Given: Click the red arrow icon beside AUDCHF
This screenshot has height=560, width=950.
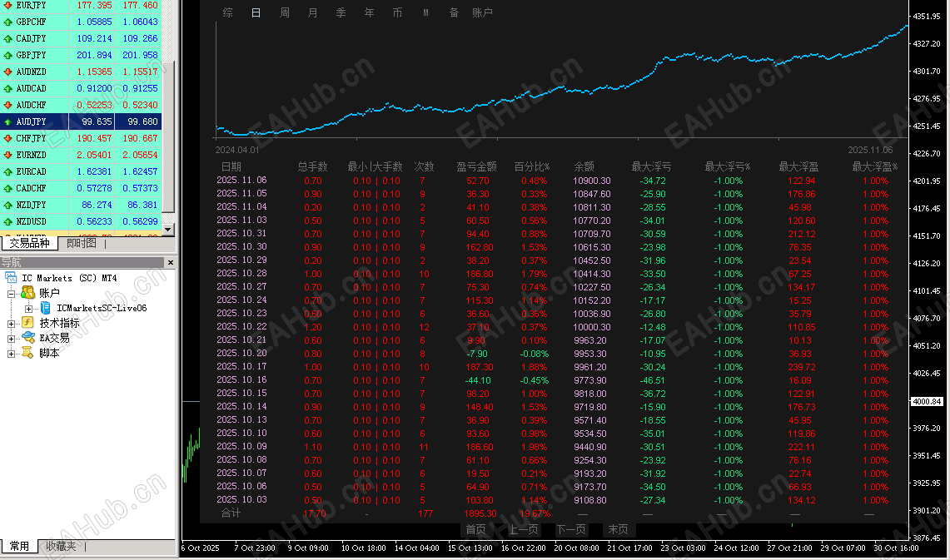Looking at the screenshot, I should (7, 105).
